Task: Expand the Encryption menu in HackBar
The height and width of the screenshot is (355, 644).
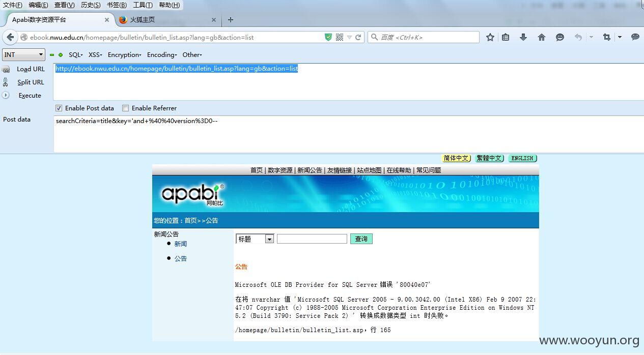Action: pos(125,55)
